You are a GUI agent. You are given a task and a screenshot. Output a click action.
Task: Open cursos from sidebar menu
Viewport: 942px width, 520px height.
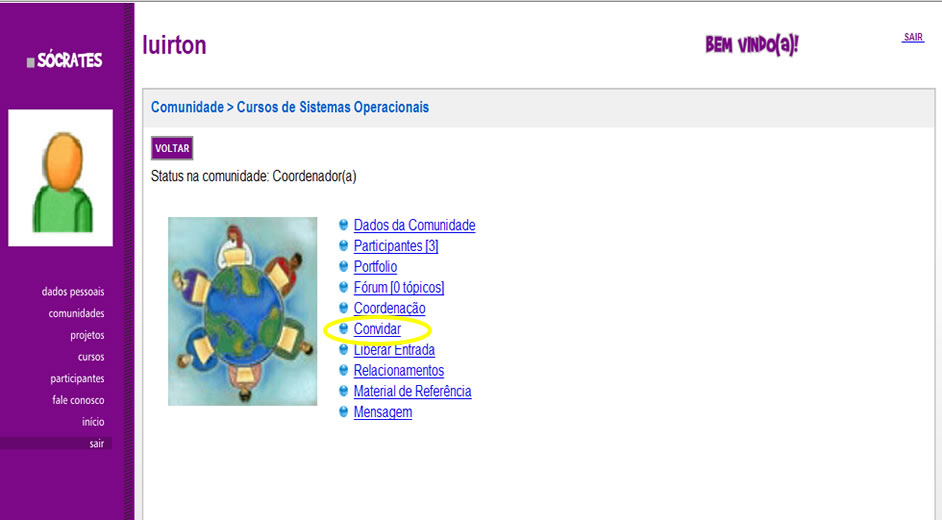[91, 357]
